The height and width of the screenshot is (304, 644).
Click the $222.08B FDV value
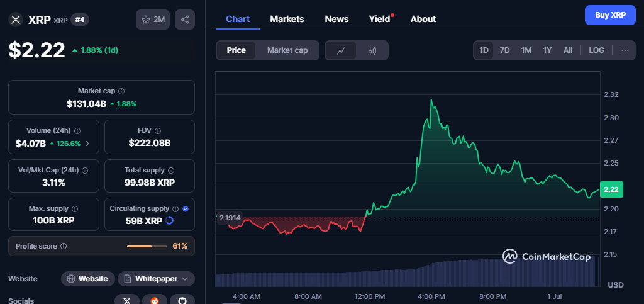(150, 143)
